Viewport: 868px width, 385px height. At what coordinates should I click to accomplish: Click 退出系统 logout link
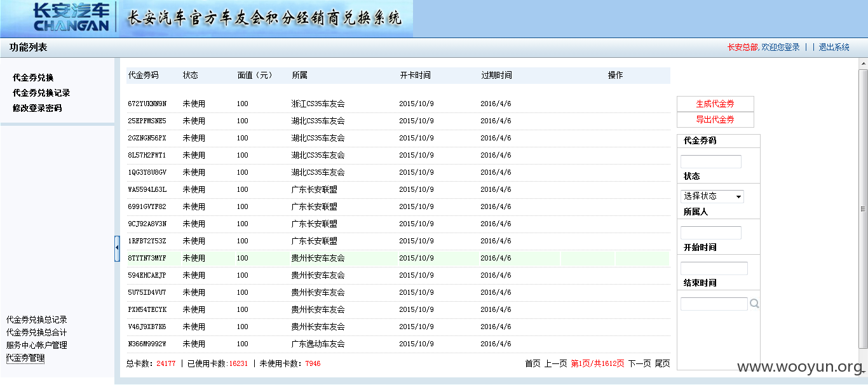pos(834,47)
